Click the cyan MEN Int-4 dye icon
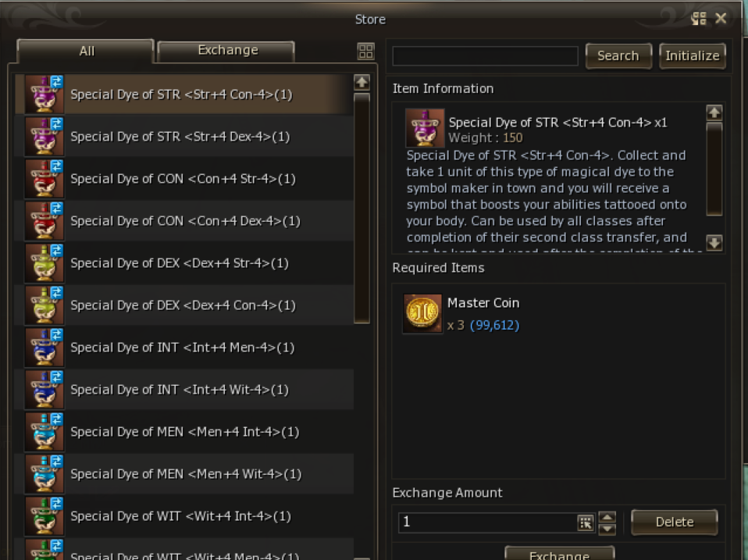The width and height of the screenshot is (748, 560). point(45,432)
